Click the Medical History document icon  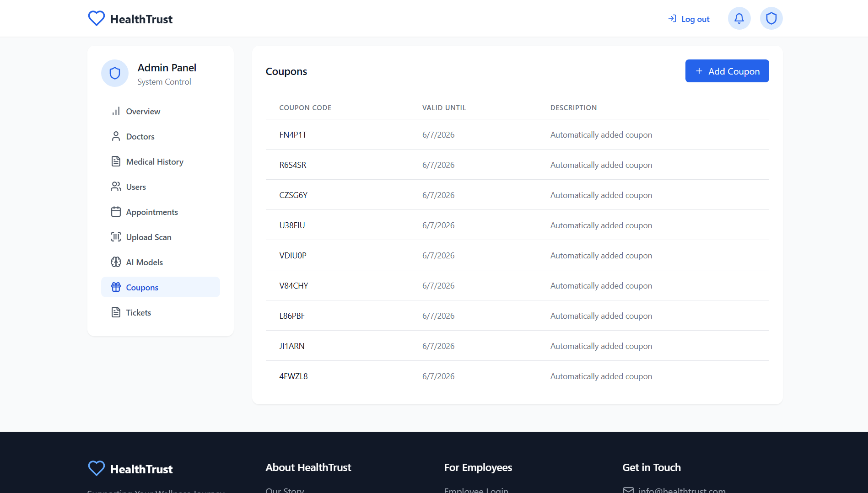pos(116,161)
